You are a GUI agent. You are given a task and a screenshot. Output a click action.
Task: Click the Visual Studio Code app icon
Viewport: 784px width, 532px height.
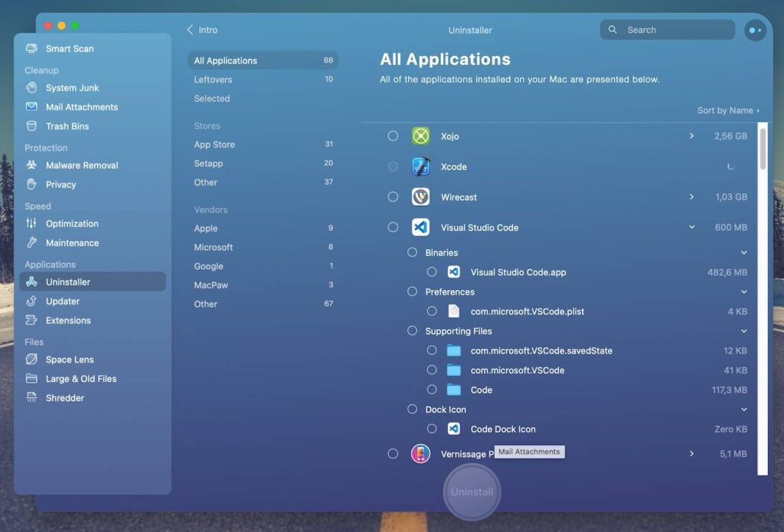coord(420,227)
